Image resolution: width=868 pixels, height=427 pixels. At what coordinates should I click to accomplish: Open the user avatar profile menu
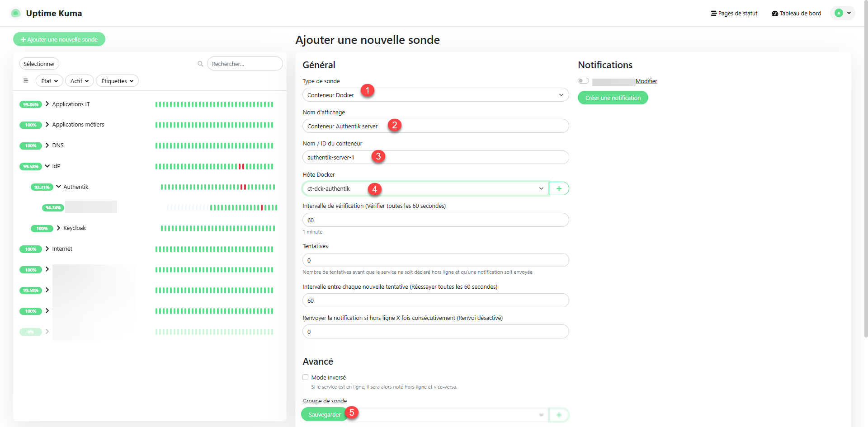click(843, 13)
